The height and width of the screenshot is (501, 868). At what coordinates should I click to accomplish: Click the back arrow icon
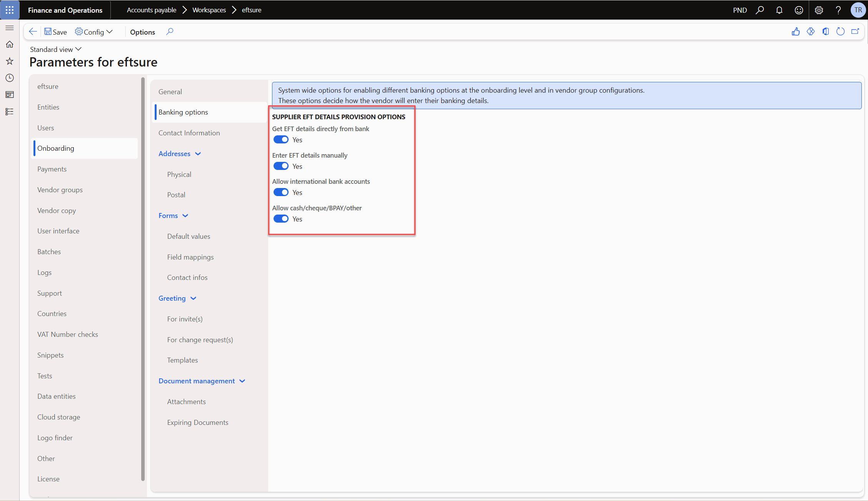(33, 32)
